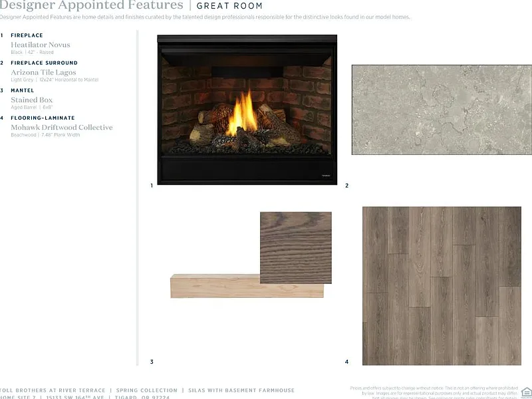This screenshot has height=399, width=532.
Task: Click the Heatilator Novus fireplace image
Action: pyautogui.click(x=247, y=110)
